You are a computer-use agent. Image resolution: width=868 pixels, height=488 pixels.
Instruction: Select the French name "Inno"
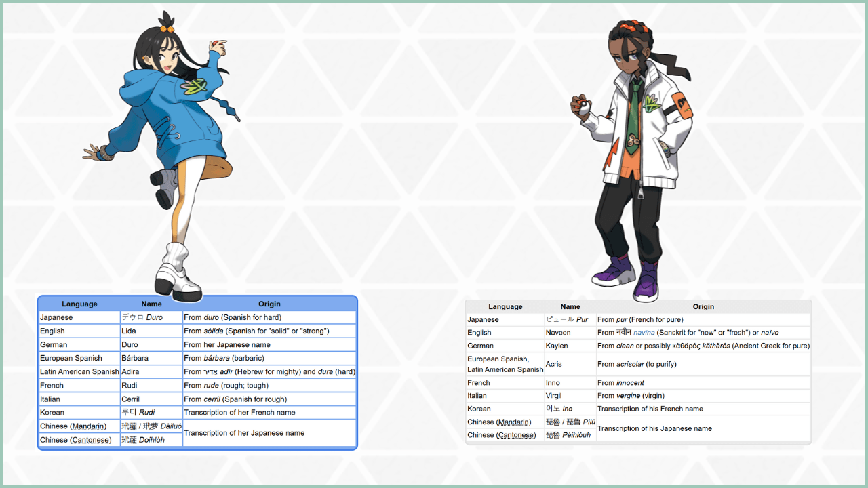(553, 382)
